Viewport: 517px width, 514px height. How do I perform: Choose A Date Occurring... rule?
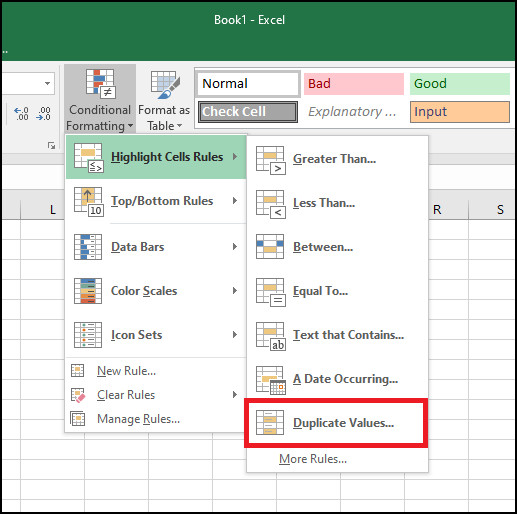tap(337, 379)
